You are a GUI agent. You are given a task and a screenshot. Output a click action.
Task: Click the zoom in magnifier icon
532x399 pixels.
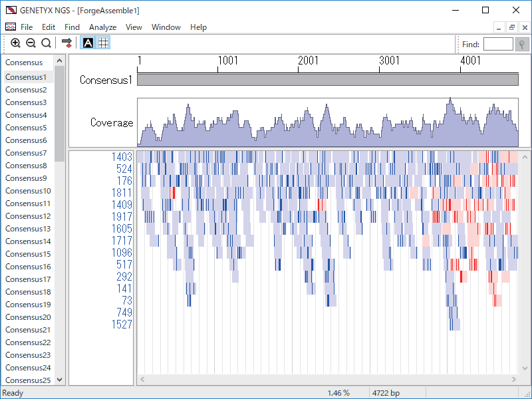(15, 43)
